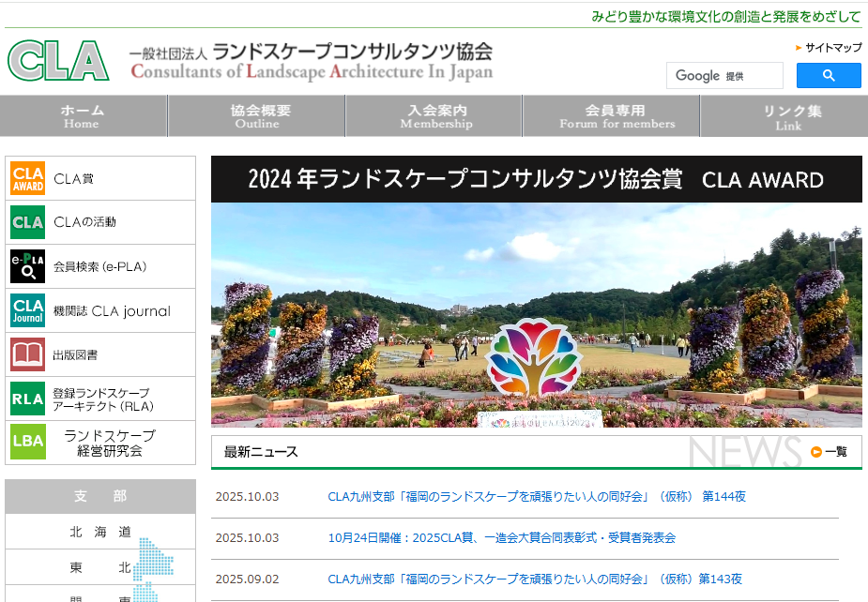Click the orange CLA AWARD icon

pos(28,178)
